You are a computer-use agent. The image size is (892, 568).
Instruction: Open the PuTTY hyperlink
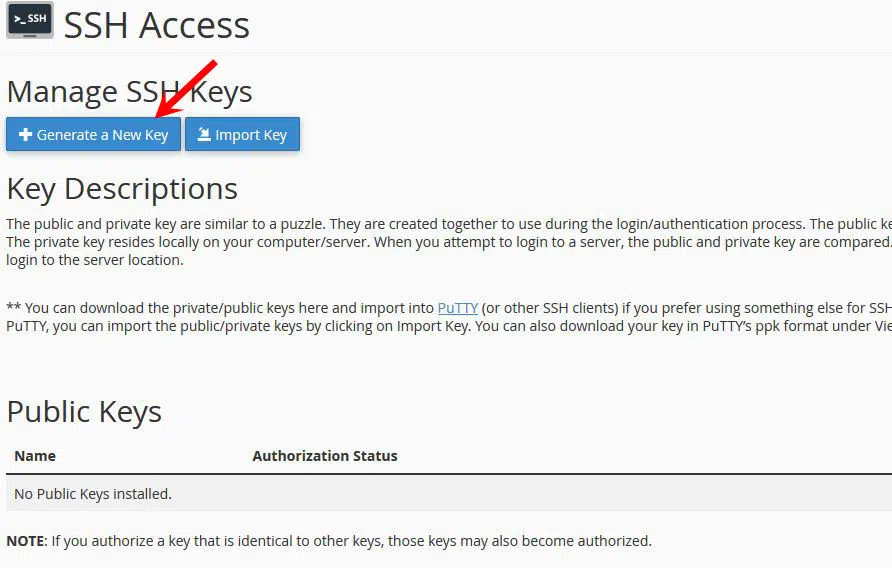(457, 308)
